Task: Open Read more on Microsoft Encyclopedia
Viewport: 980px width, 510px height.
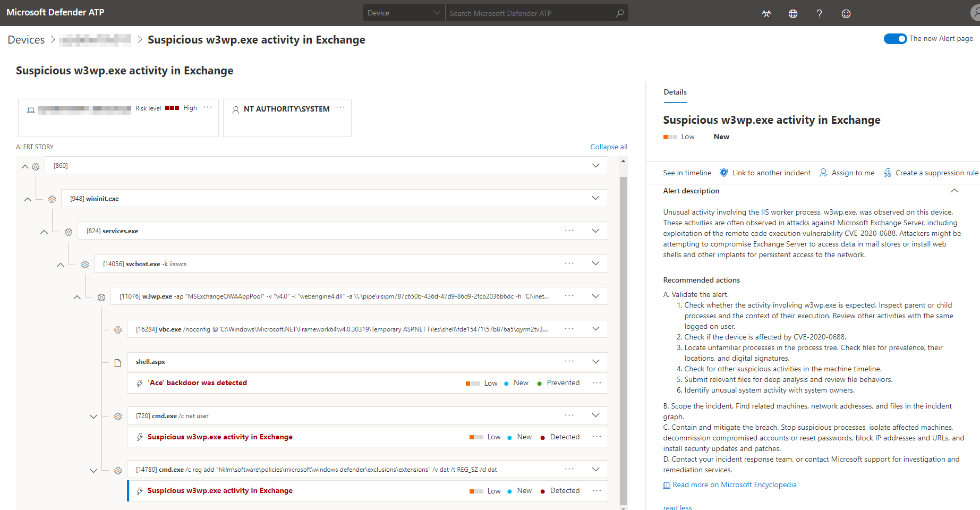Action: pyautogui.click(x=735, y=484)
